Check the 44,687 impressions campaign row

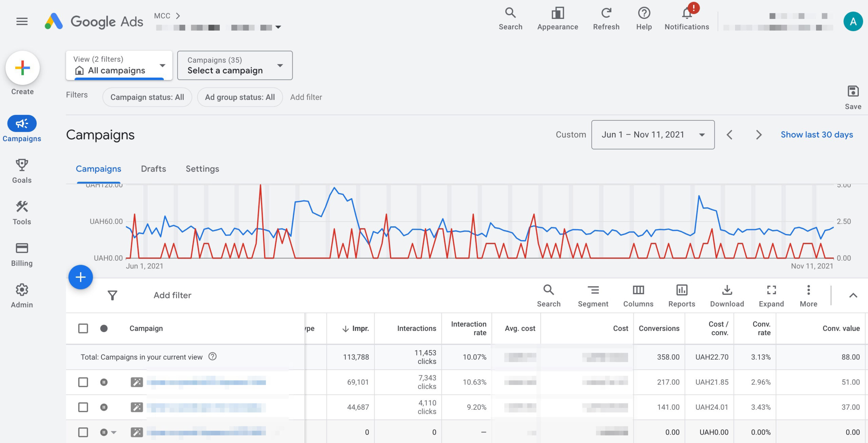coord(83,407)
